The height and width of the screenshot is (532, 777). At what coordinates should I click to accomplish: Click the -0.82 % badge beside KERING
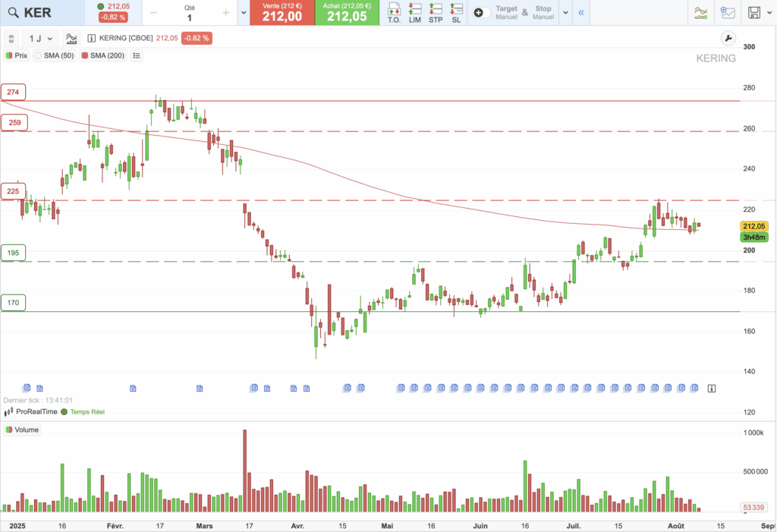[x=197, y=38]
